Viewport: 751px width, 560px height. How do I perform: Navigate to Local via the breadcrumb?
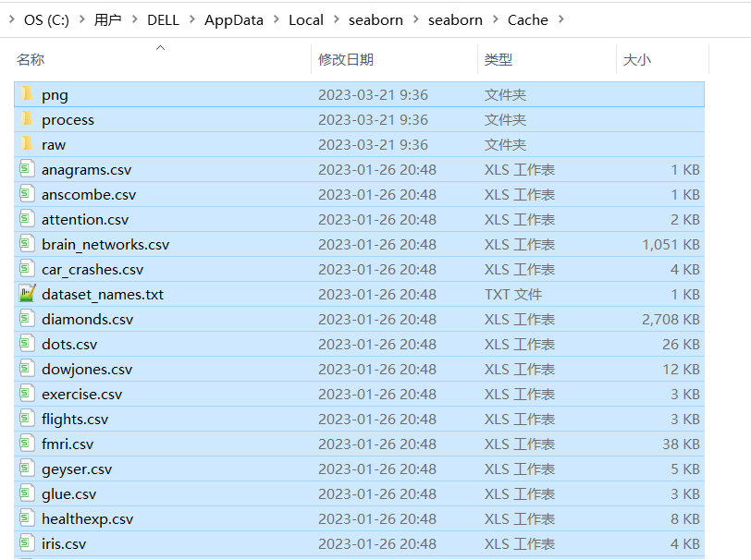point(306,19)
